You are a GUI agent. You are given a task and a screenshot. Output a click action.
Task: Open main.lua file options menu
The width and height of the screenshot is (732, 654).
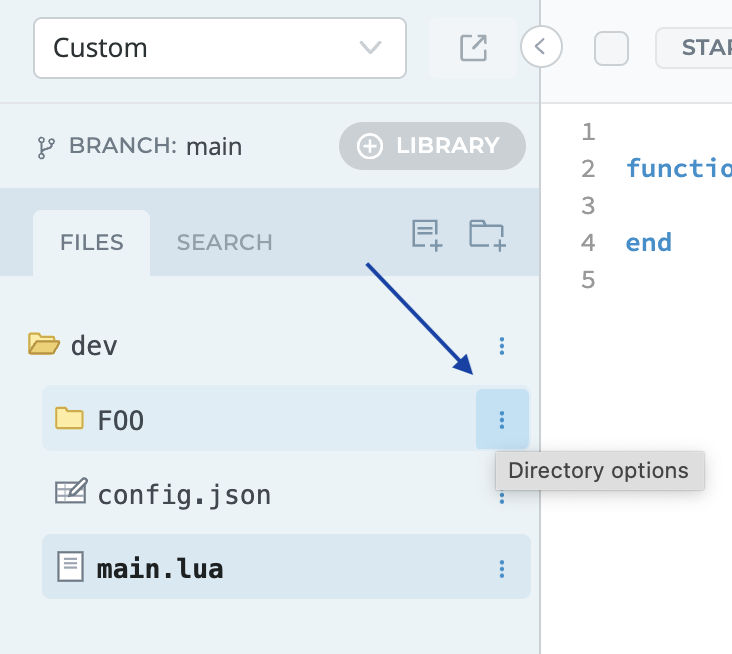pyautogui.click(x=502, y=569)
